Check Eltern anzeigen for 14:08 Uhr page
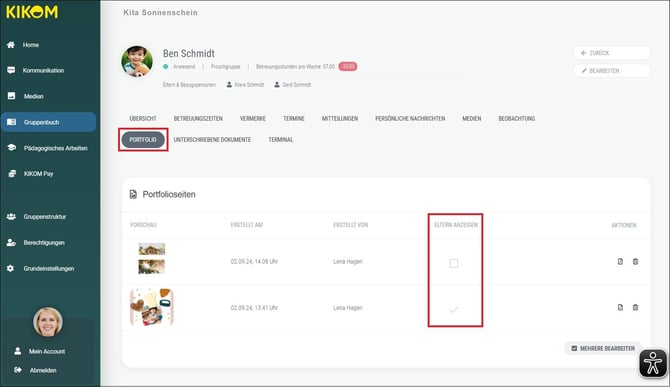 click(x=454, y=264)
